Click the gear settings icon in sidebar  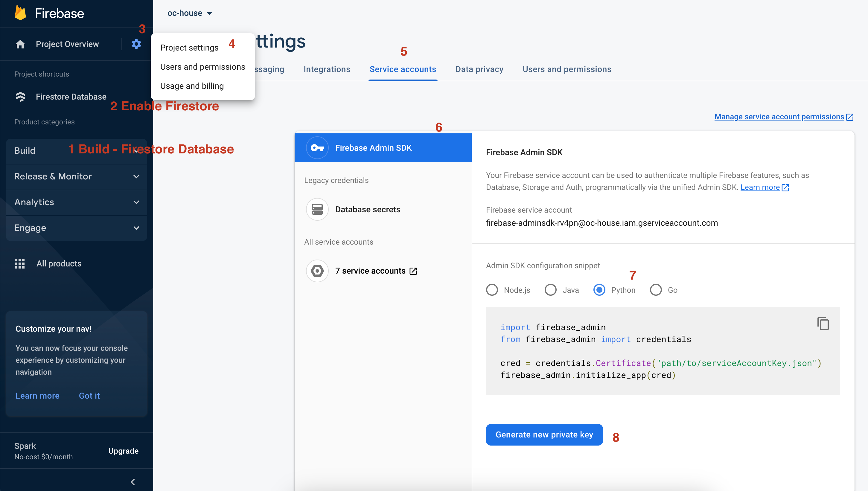click(136, 43)
